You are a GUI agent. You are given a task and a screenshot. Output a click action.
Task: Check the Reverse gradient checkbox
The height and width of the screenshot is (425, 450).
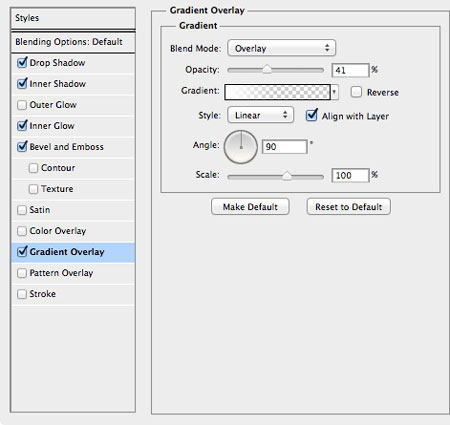click(x=356, y=92)
